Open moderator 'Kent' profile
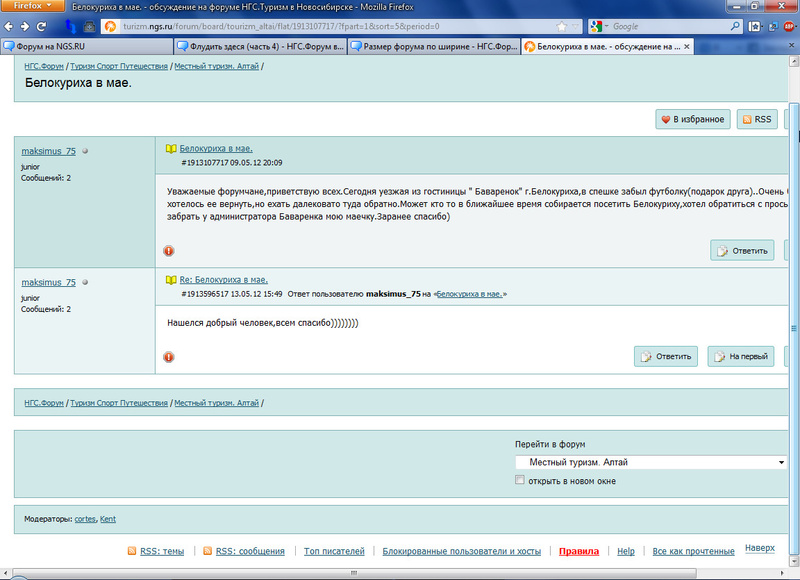The image size is (800, 580). (x=108, y=519)
